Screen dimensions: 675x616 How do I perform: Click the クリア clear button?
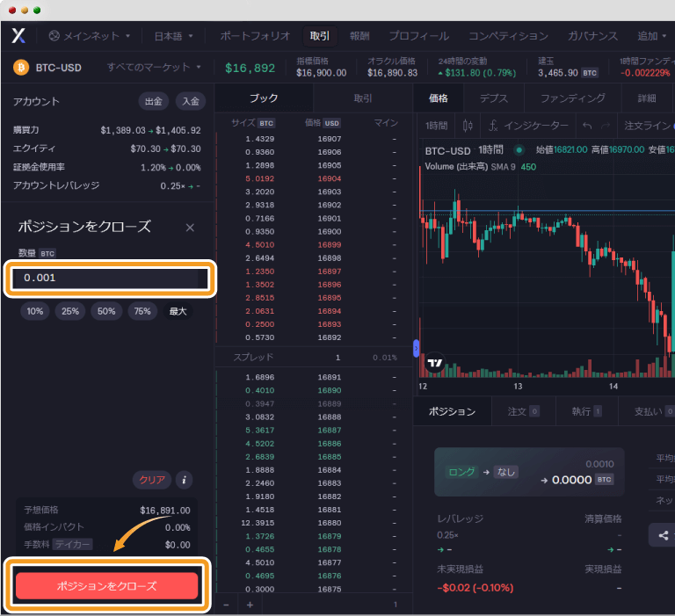click(152, 480)
